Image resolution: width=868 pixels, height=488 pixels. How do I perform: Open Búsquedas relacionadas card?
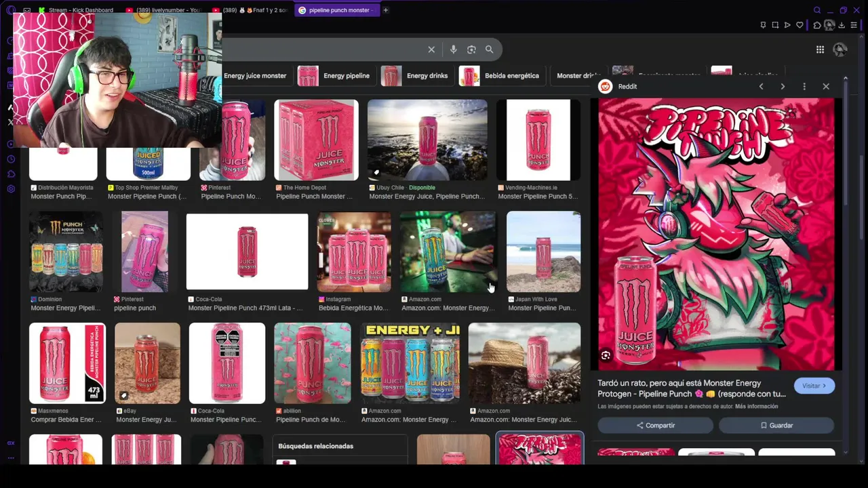click(x=340, y=449)
